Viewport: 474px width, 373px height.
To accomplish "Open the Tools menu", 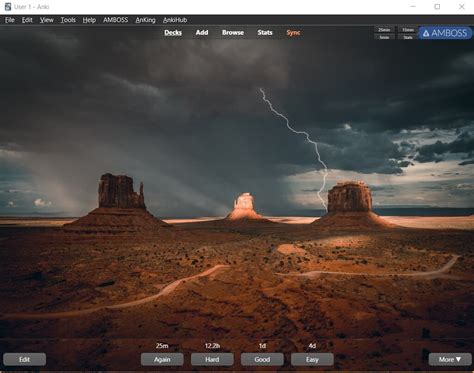I will coord(68,20).
